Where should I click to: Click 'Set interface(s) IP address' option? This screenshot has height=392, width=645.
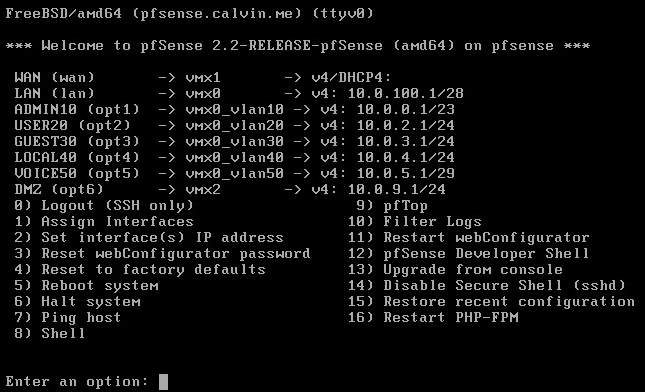(x=149, y=238)
